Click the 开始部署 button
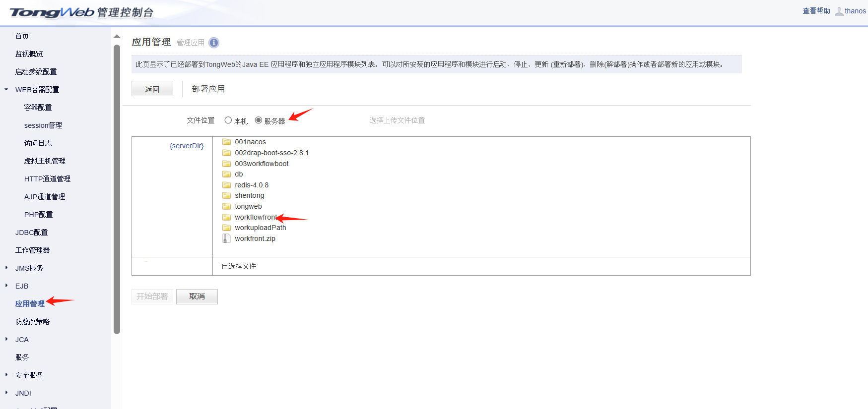 [152, 296]
